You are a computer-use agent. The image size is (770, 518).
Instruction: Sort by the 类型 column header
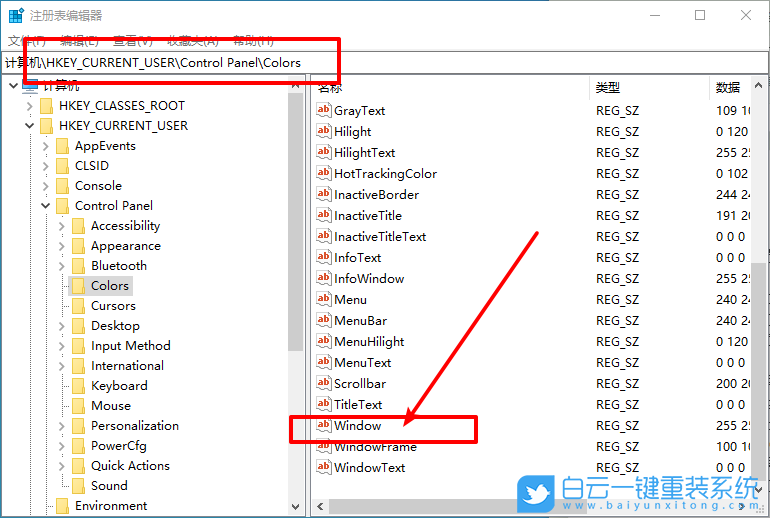607,88
